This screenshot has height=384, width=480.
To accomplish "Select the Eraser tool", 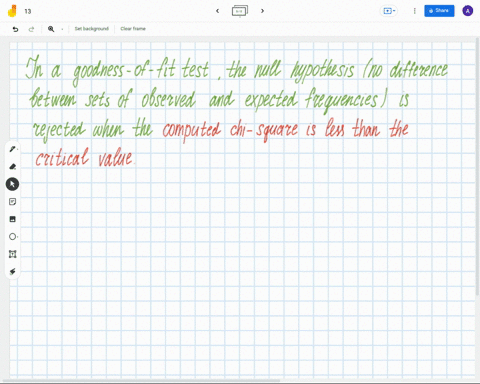I will (x=12, y=166).
